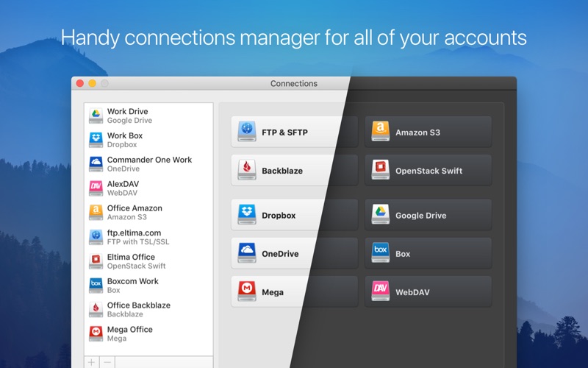Select the AlexDAV WebDAV icon in list

click(x=96, y=188)
